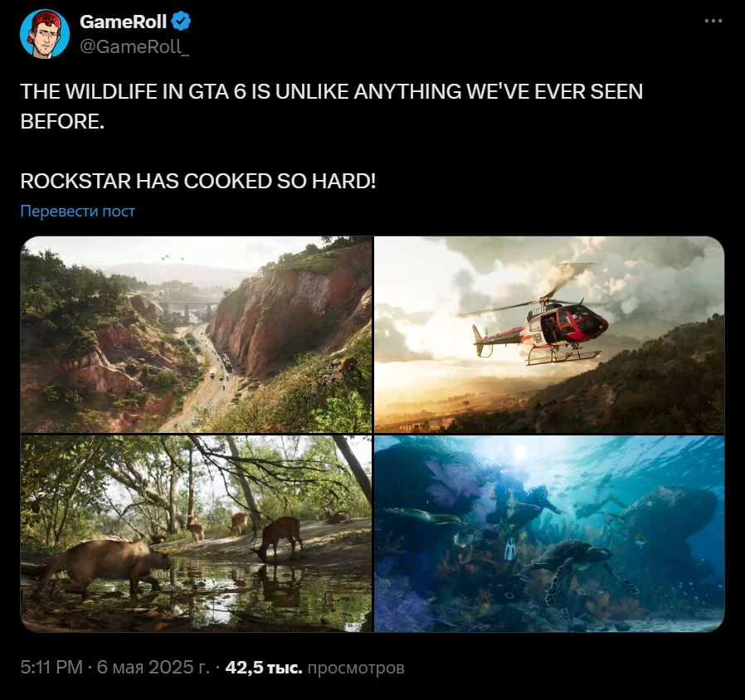Open the canyon highway landscape image

point(197,334)
